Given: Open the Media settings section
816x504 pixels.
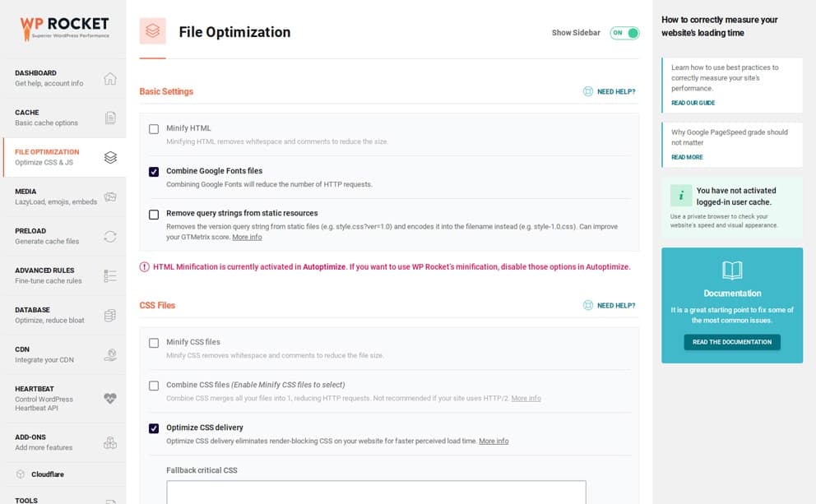Looking at the screenshot, I should click(x=64, y=197).
